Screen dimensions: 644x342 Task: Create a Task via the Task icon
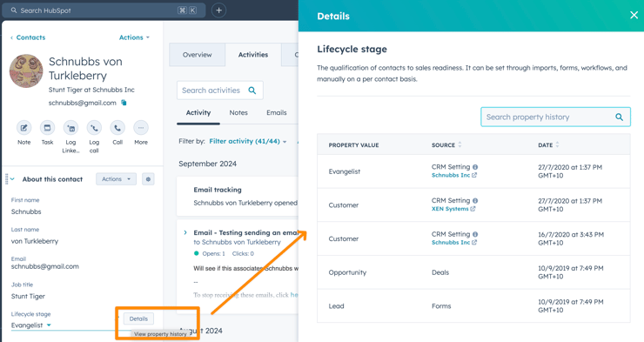[x=47, y=128]
